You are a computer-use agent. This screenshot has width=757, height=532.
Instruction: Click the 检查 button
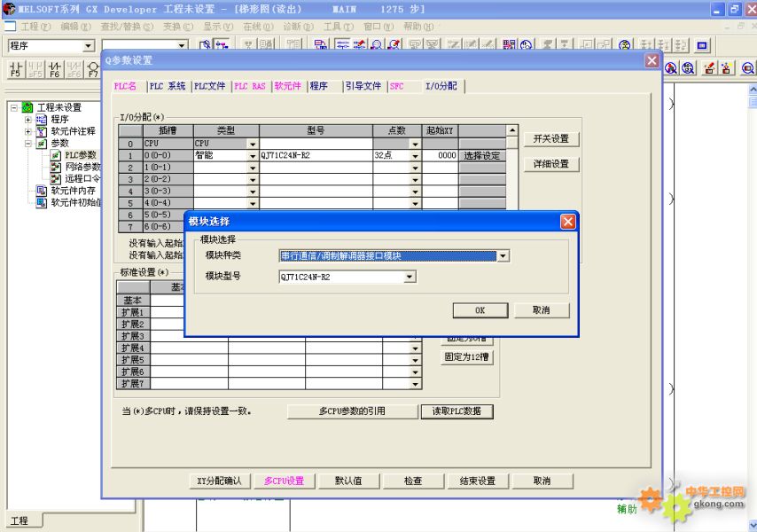413,481
